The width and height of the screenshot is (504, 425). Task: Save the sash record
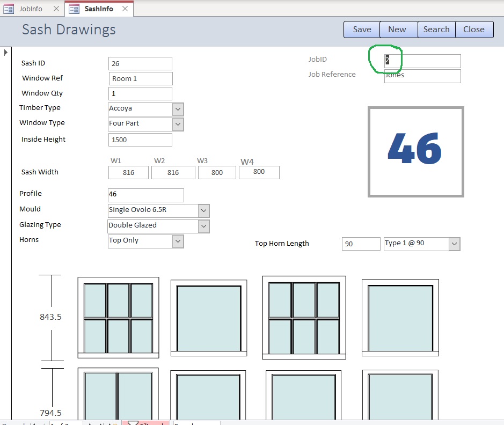click(x=362, y=30)
